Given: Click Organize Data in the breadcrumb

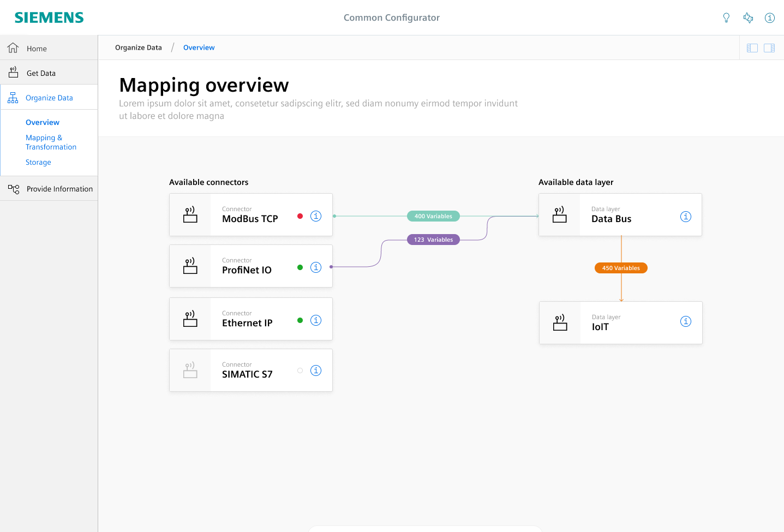Looking at the screenshot, I should point(139,47).
